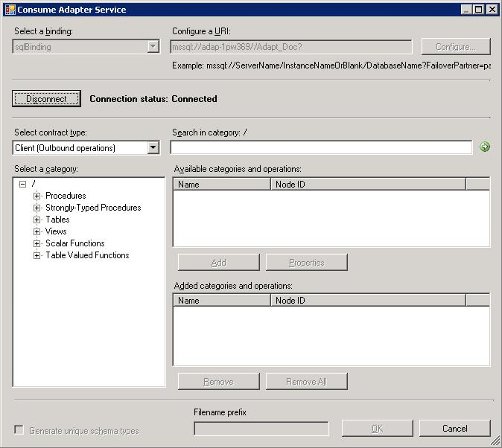
Task: Sort added list by Name column header
Action: pos(222,301)
